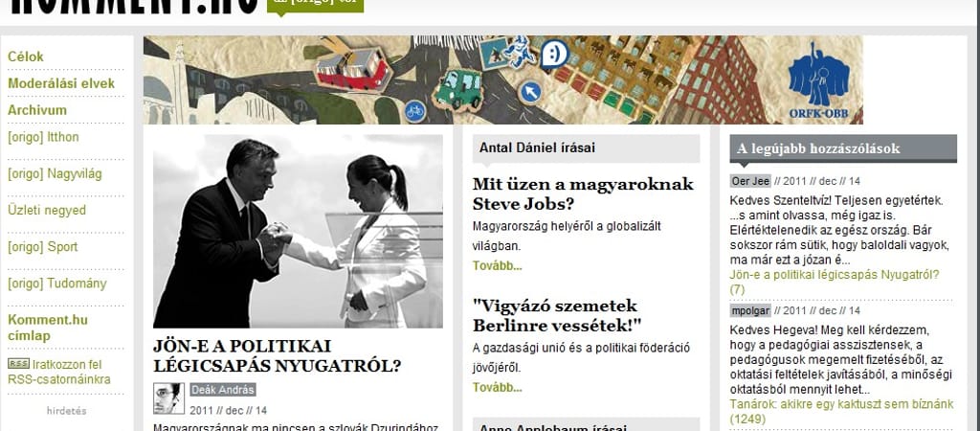
Task: Click commenter name mpolgar
Action: tap(750, 311)
